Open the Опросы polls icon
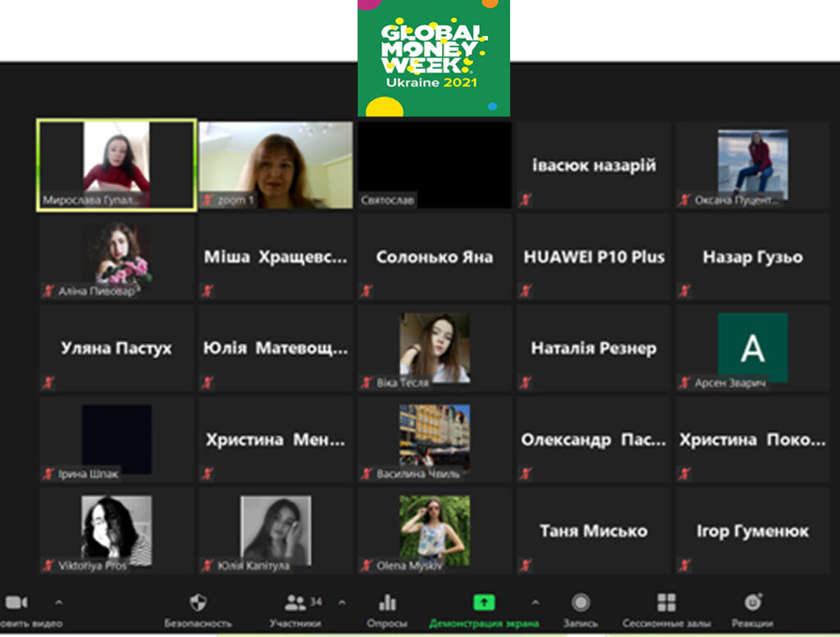The image size is (840, 637). pyautogui.click(x=387, y=603)
